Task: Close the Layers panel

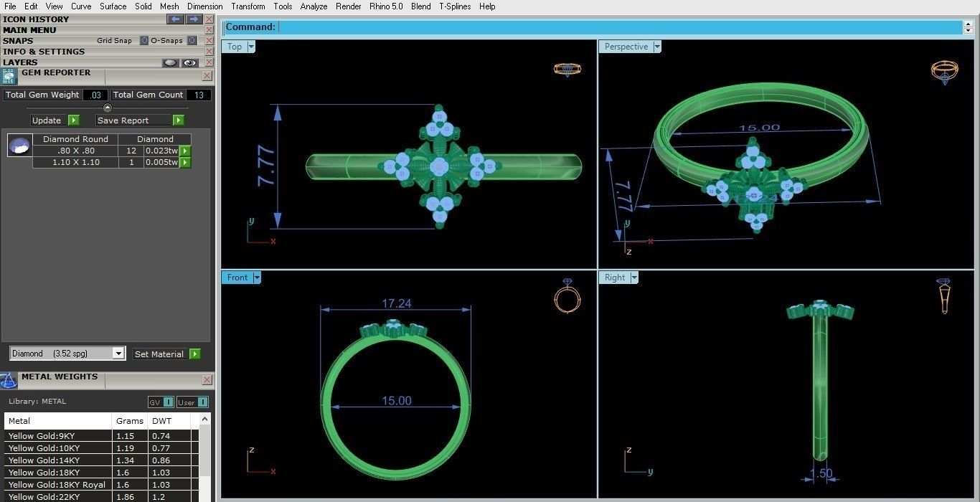Action: pos(209,62)
